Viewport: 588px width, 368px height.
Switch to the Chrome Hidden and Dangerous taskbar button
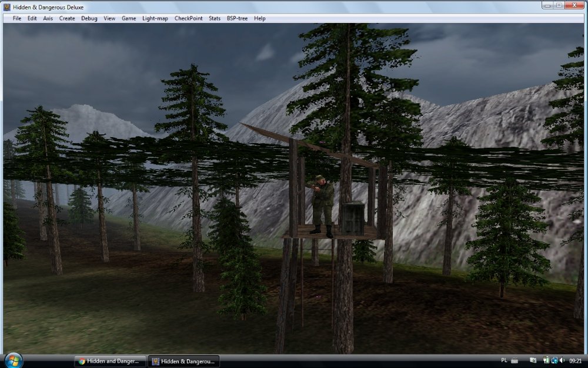tap(109, 361)
